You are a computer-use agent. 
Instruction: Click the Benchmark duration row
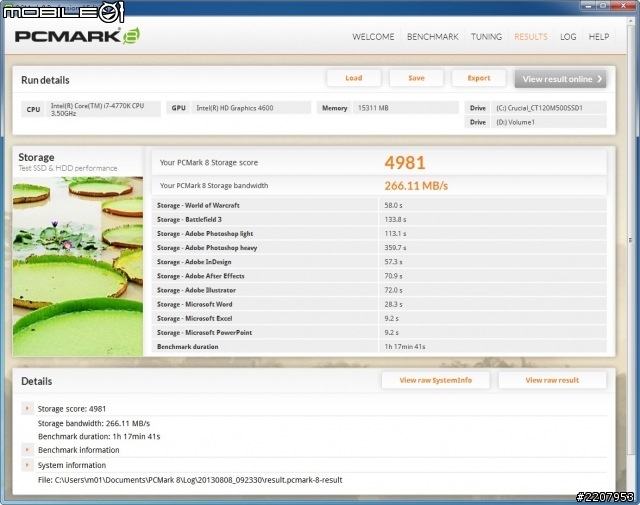pos(379,347)
